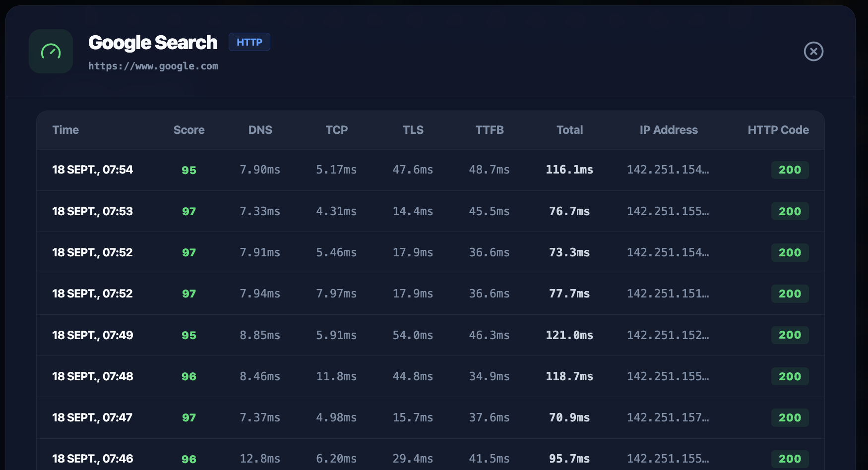Image resolution: width=868 pixels, height=470 pixels.
Task: Click the 77.7ms total value
Action: click(x=569, y=294)
